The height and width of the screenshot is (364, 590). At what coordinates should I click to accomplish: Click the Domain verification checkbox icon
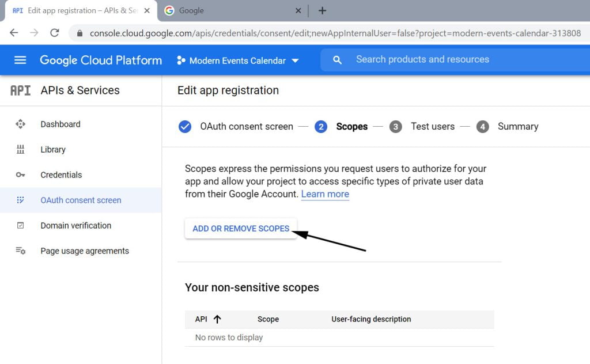21,225
